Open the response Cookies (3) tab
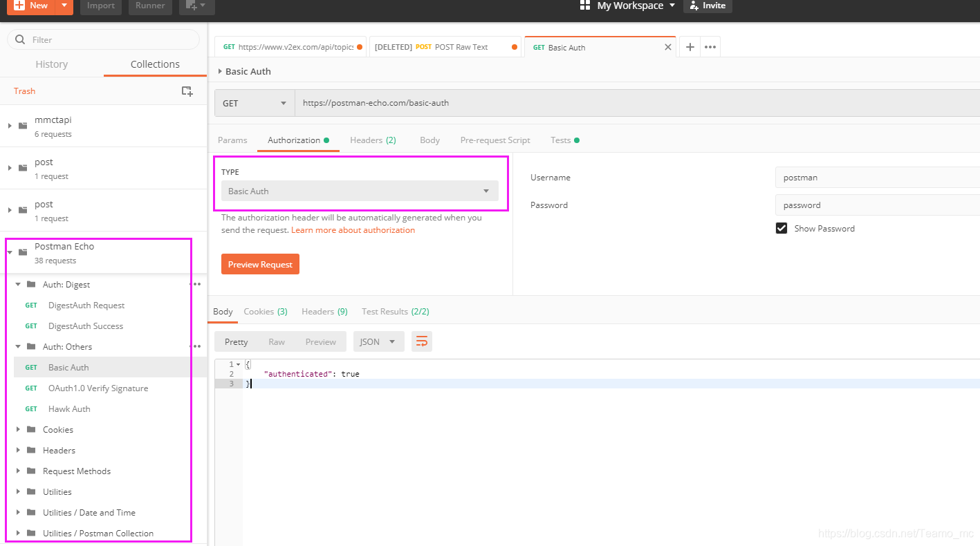Image resolution: width=980 pixels, height=546 pixels. pos(266,312)
